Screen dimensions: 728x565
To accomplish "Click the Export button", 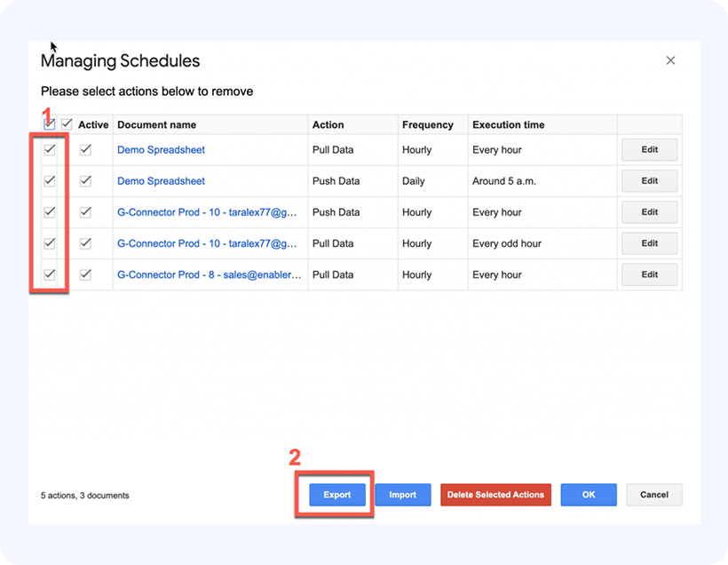I will tap(337, 495).
